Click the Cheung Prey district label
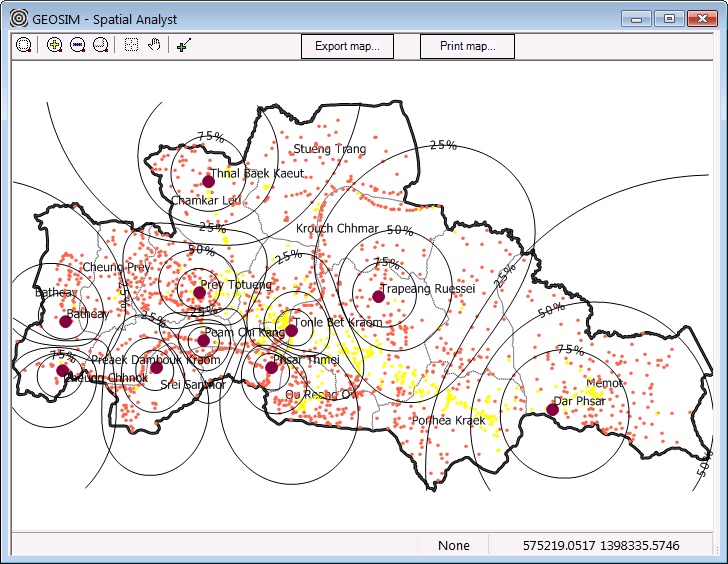Viewport: 728px width, 564px height. pos(117,267)
